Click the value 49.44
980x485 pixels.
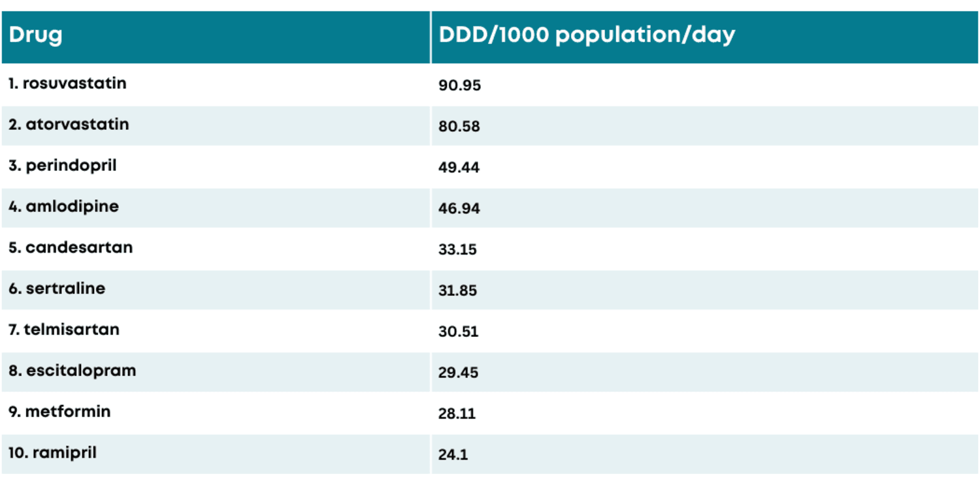(459, 168)
